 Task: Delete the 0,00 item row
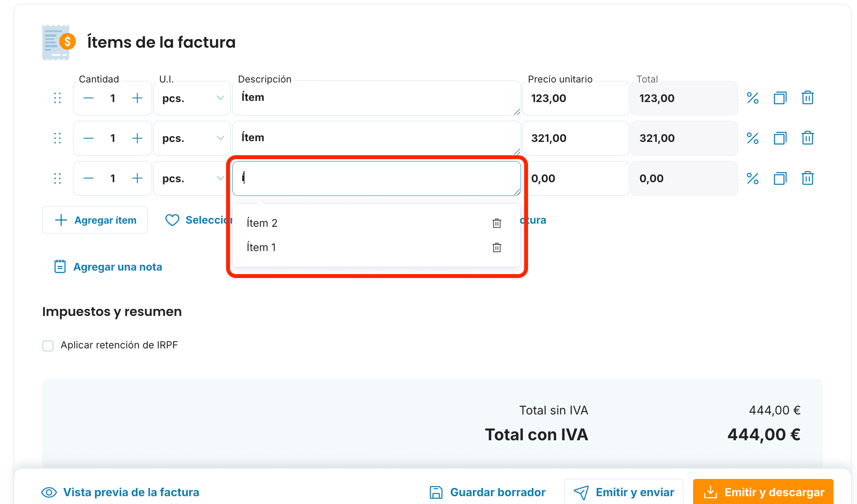(807, 178)
